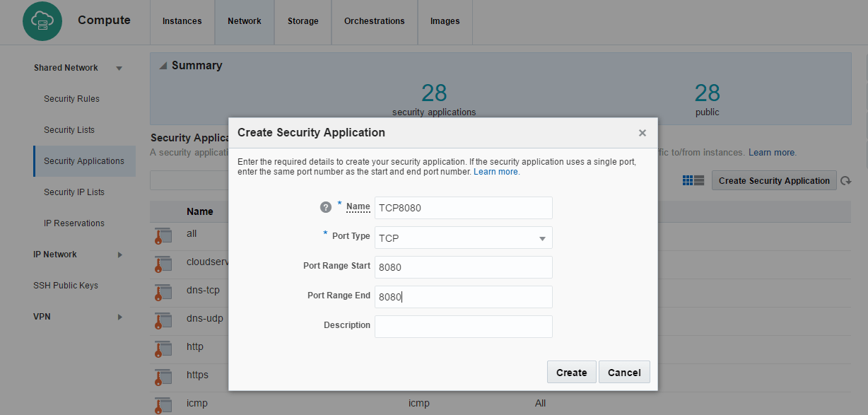The image size is (868, 415).
Task: Open the 'Learn more' link in the dialog
Action: [495, 171]
